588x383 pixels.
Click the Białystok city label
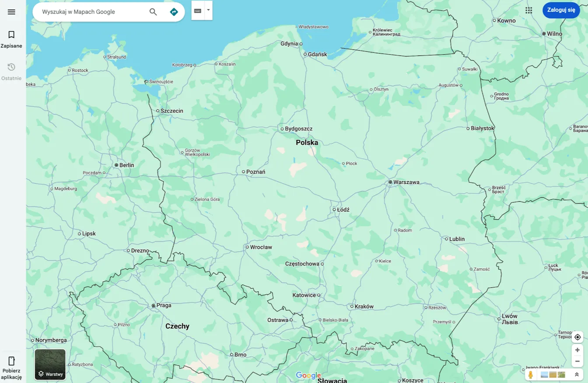[483, 128]
